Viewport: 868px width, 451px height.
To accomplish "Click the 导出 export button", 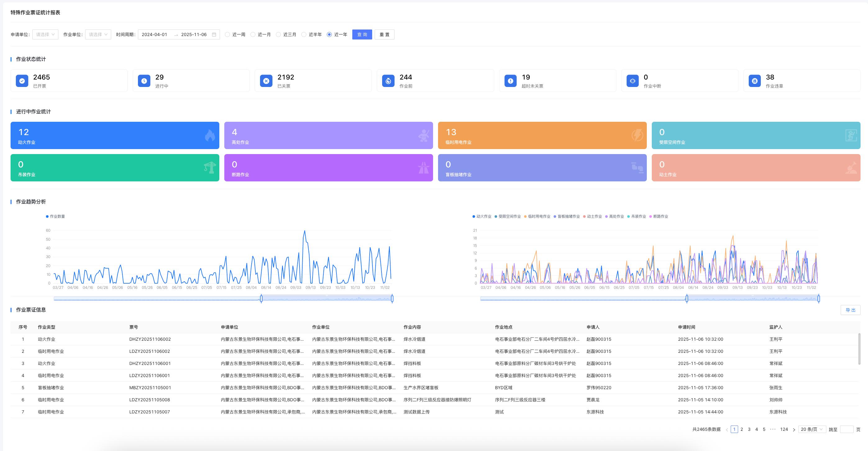I will tap(850, 310).
